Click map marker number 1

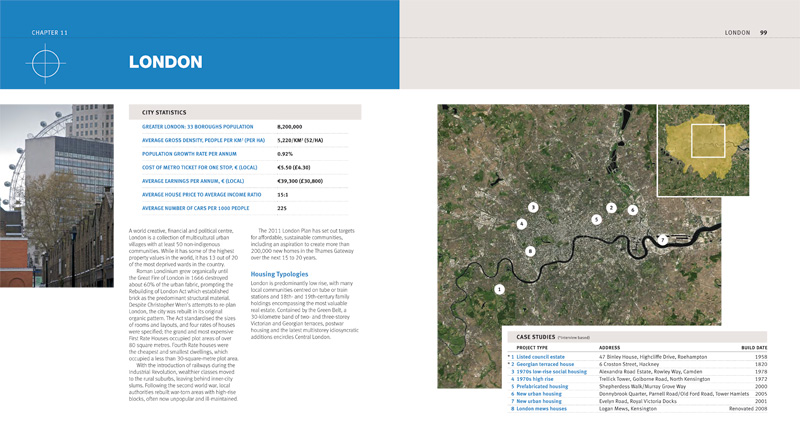(499, 289)
